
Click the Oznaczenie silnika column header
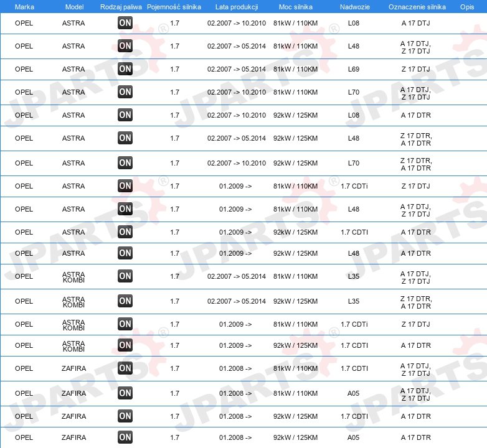417,7
